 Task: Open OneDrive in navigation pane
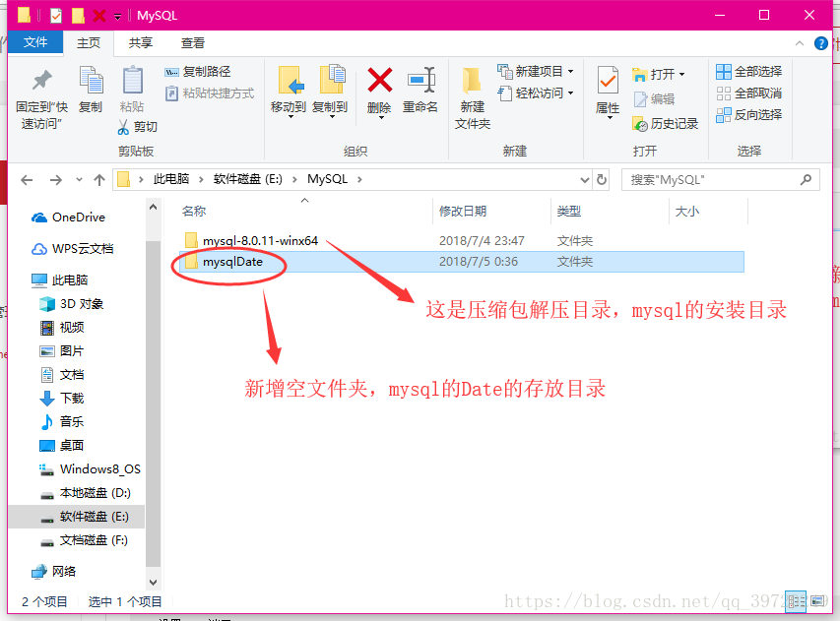point(69,217)
